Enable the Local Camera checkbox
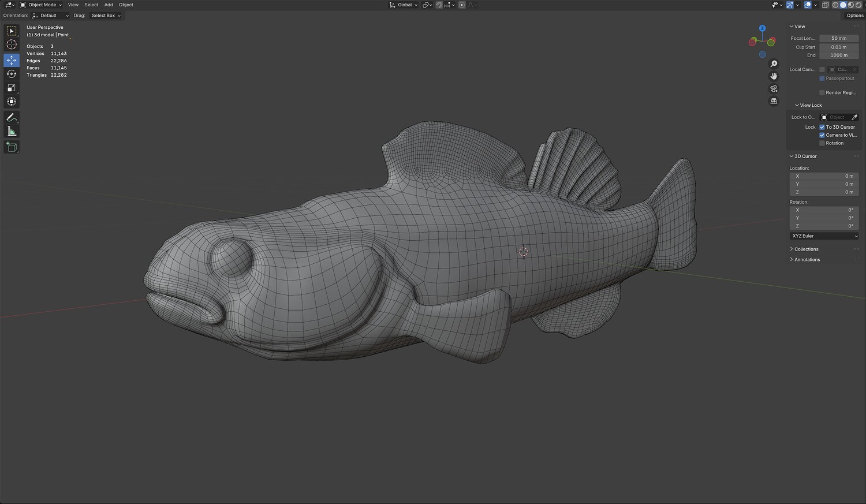866x504 pixels. 822,69
